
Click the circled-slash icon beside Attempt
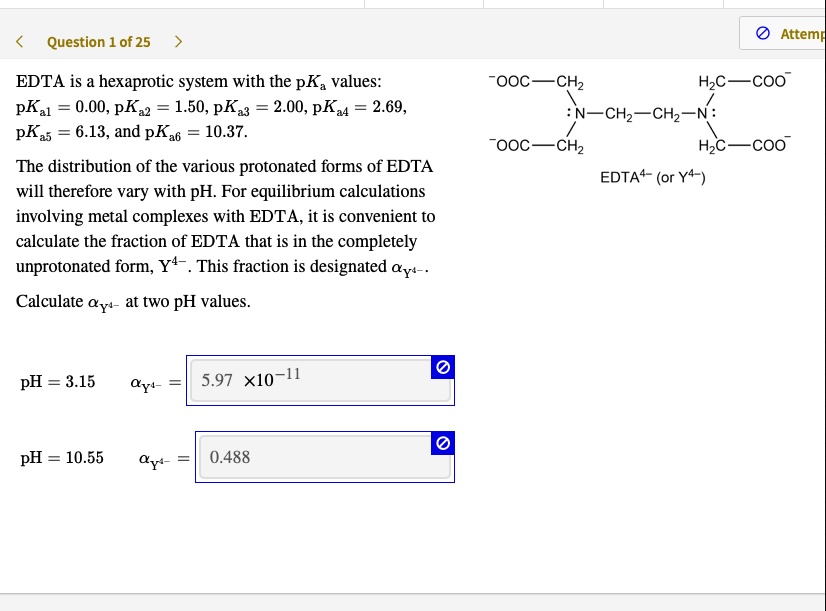(x=762, y=33)
